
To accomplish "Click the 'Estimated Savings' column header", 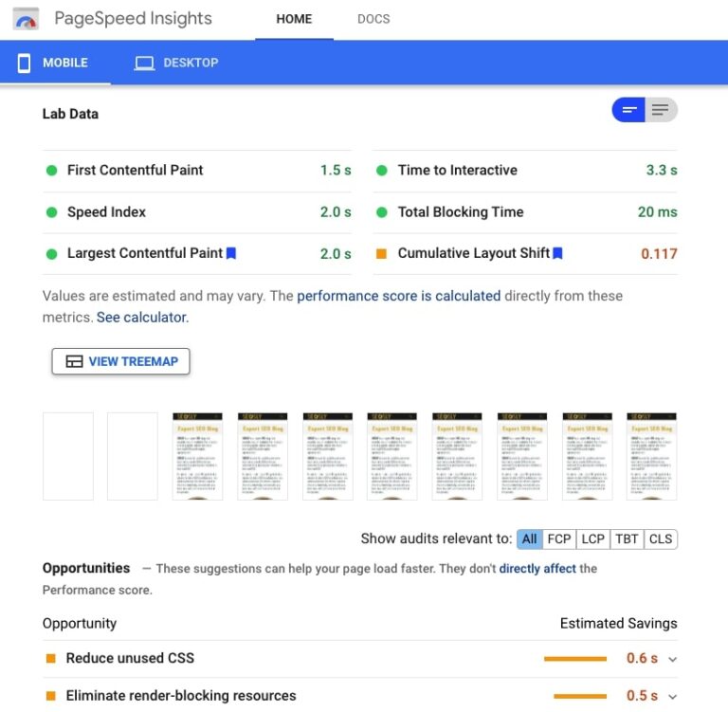I will 618,623.
